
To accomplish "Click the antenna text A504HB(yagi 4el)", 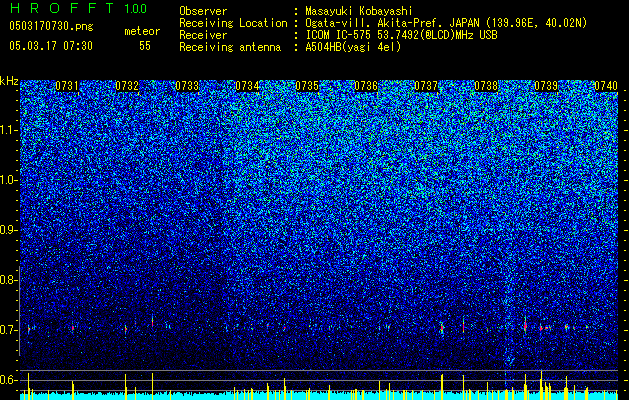I will pos(353,47).
